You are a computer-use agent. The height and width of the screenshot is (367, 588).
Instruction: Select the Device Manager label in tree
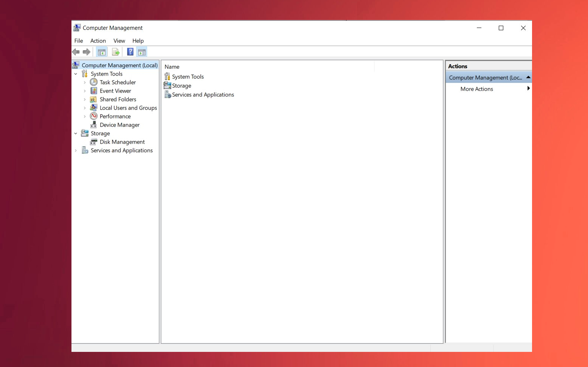pyautogui.click(x=119, y=125)
